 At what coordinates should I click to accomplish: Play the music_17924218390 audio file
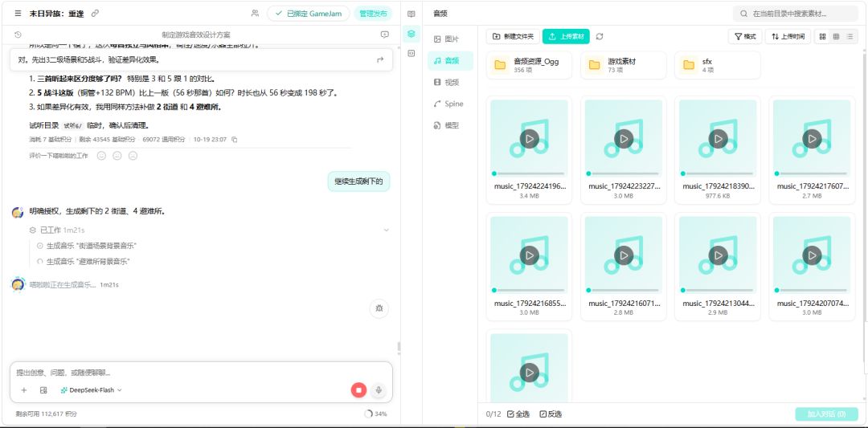(719, 139)
